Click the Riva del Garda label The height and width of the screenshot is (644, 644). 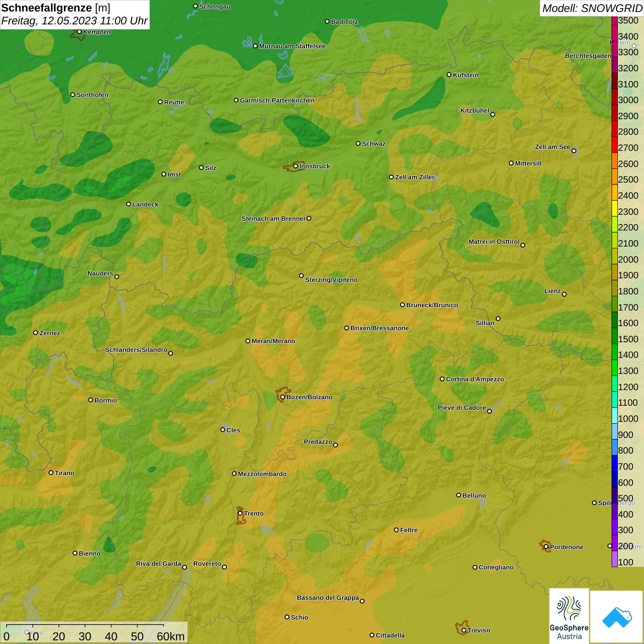[x=159, y=563]
